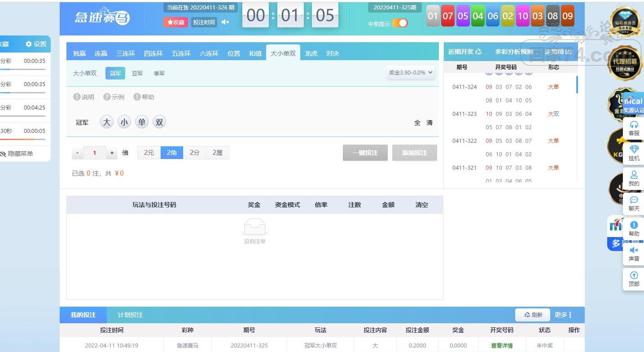Open the 我的 account panel

[x=634, y=178]
